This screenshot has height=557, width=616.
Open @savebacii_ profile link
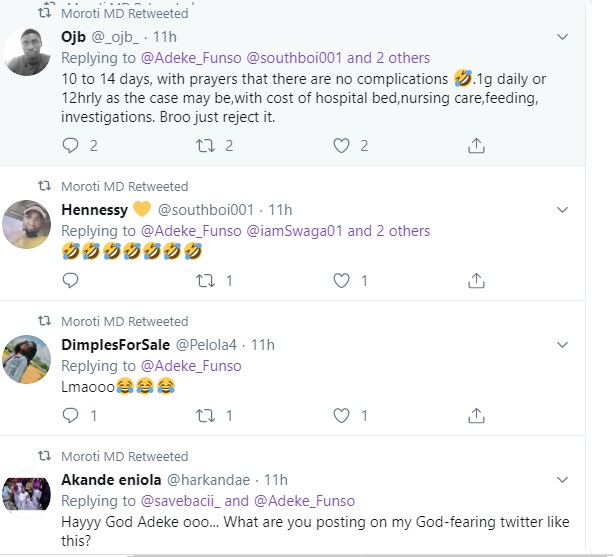(194, 501)
